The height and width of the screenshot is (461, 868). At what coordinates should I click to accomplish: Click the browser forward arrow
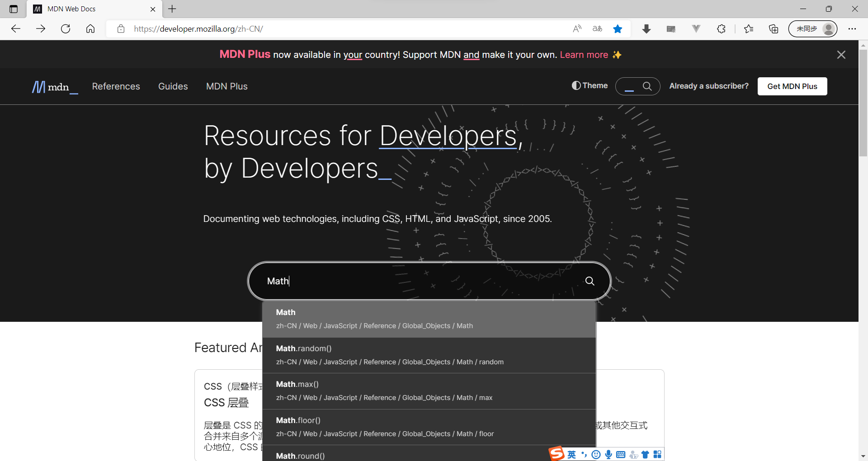coord(41,29)
